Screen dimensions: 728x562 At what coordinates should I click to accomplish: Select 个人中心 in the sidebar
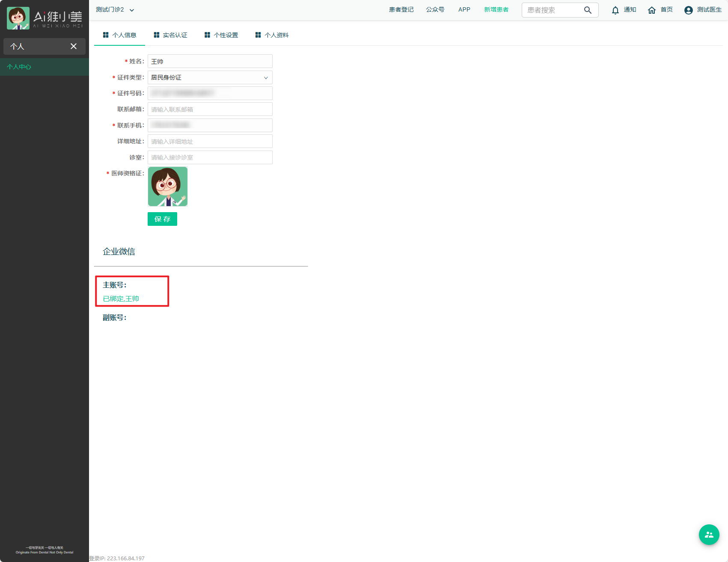tap(19, 67)
